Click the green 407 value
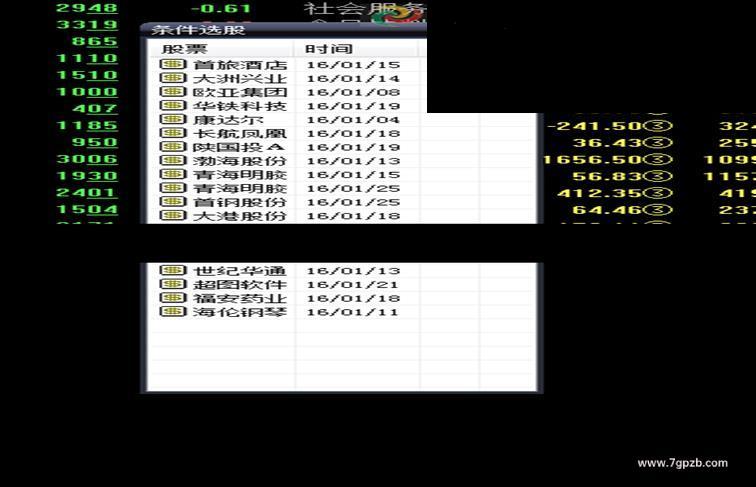The width and height of the screenshot is (756, 487). [x=95, y=108]
